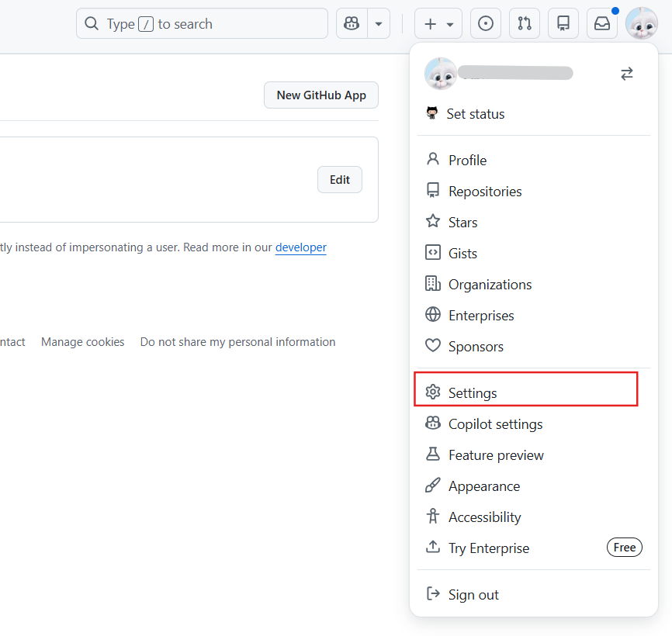Open Profile from the user menu

coord(534,161)
